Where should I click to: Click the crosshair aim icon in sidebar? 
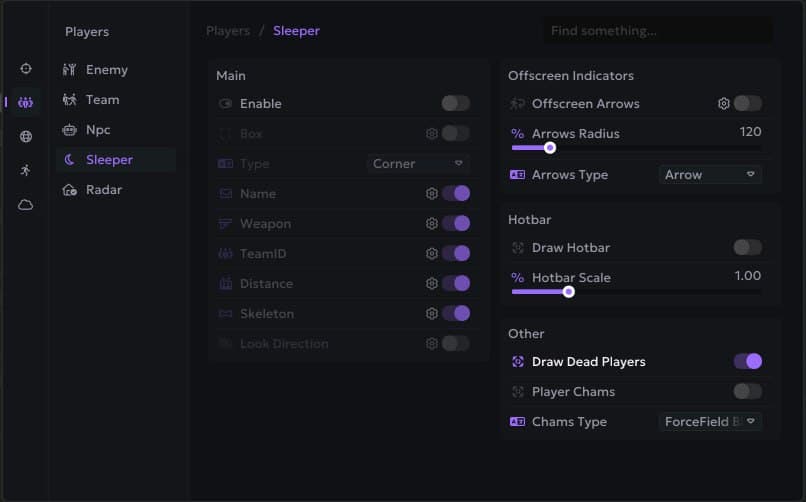click(x=26, y=68)
